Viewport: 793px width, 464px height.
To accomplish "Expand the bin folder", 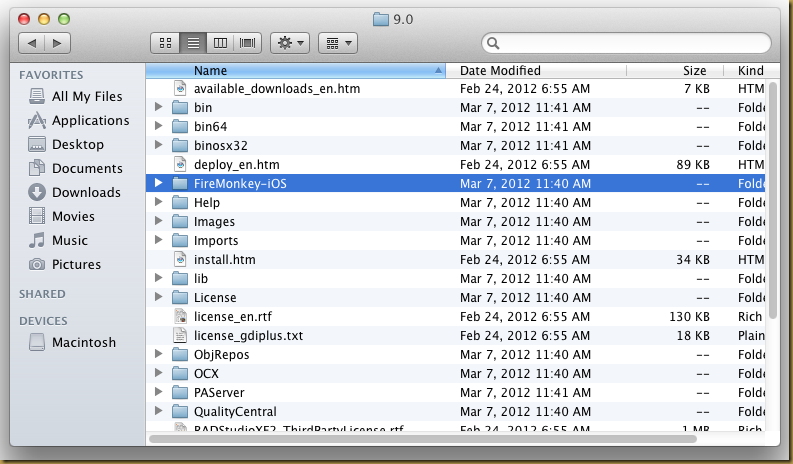I will pyautogui.click(x=158, y=107).
